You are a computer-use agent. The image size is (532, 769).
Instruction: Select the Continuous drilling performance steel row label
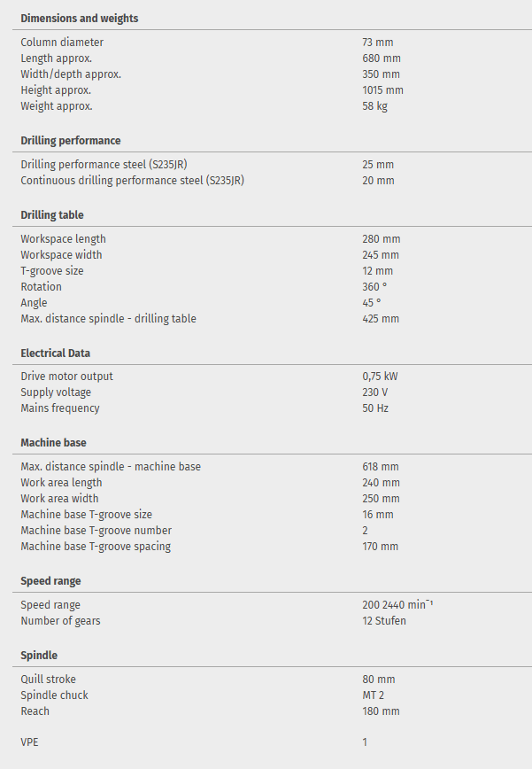point(132,180)
